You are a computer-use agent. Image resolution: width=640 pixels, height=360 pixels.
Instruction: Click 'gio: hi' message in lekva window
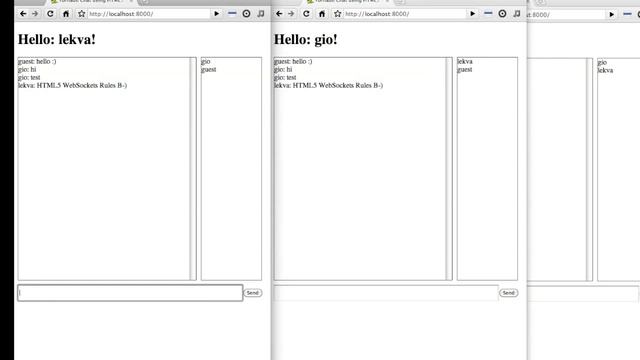(27, 70)
